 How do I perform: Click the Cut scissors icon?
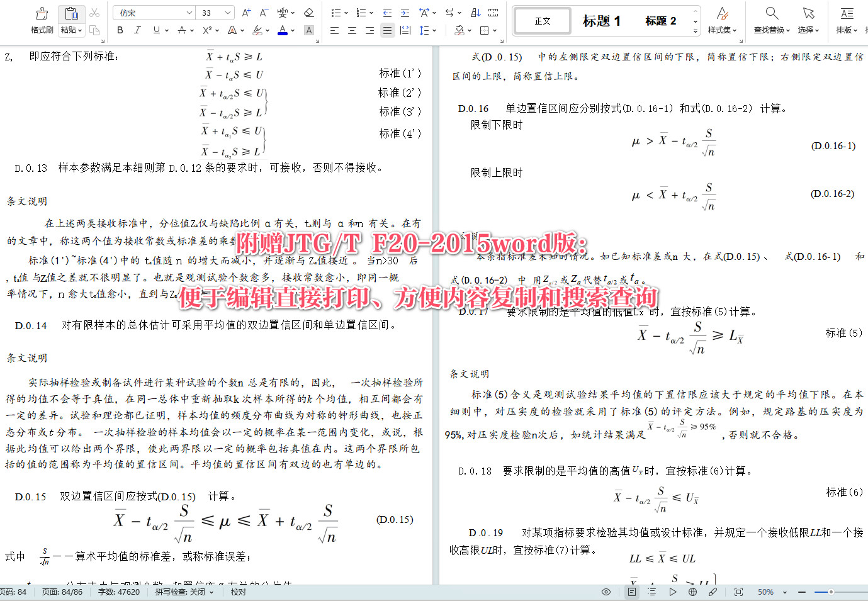coord(95,12)
